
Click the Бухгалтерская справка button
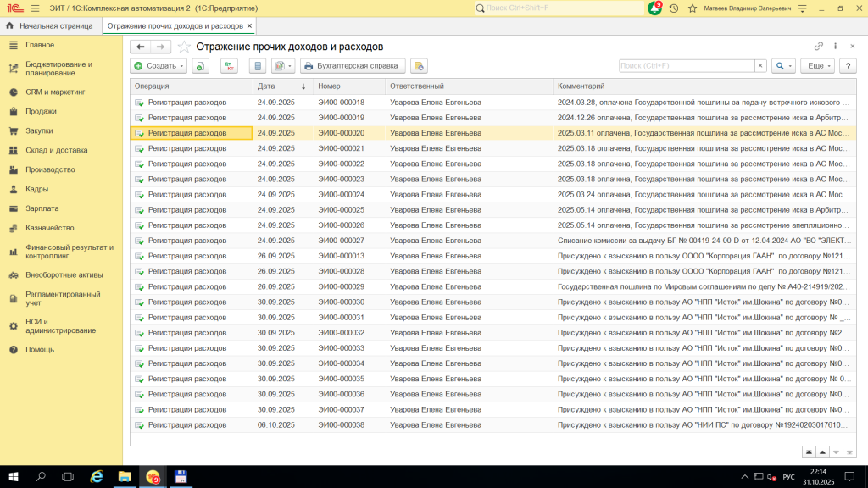coord(354,65)
